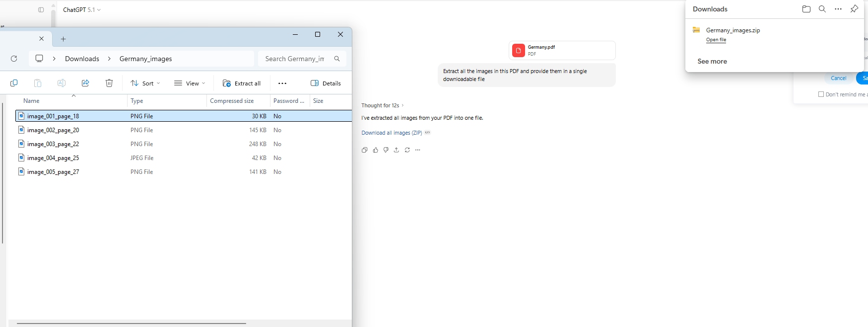Click the thumbs down icon under ChatGPT reply
This screenshot has height=327, width=868.
386,150
